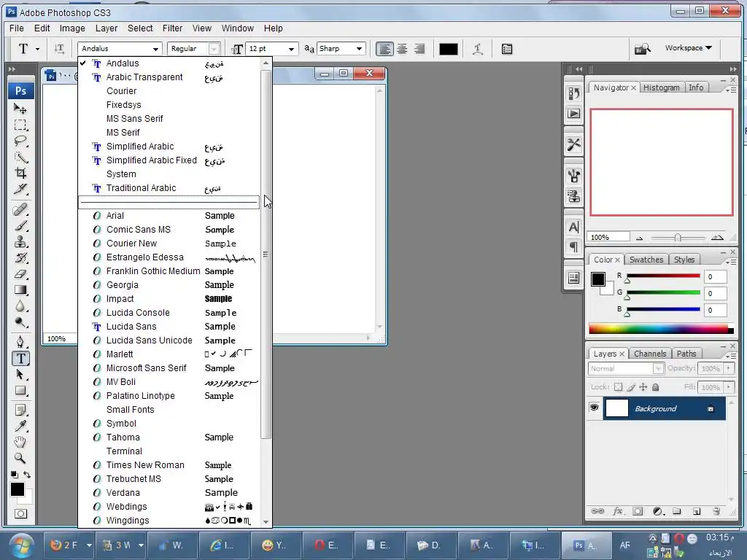This screenshot has width=747, height=560.
Task: Hide the Background layer eye icon
Action: point(594,408)
